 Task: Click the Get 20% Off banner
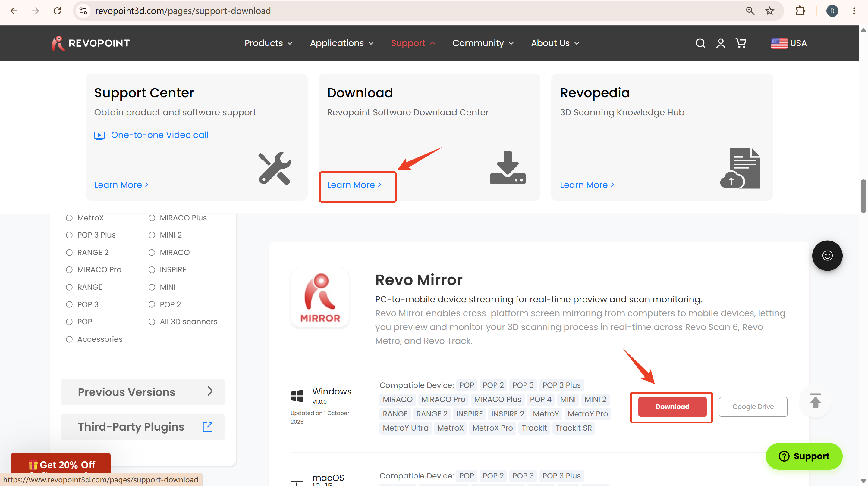point(61,464)
